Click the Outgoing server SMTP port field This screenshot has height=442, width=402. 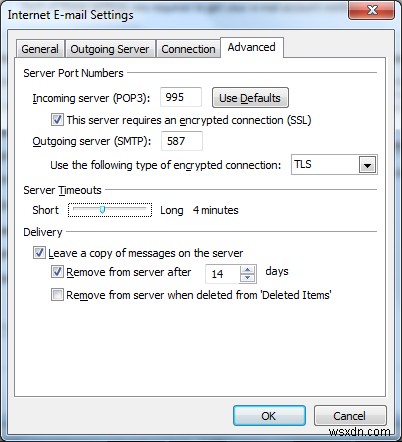coord(182,141)
